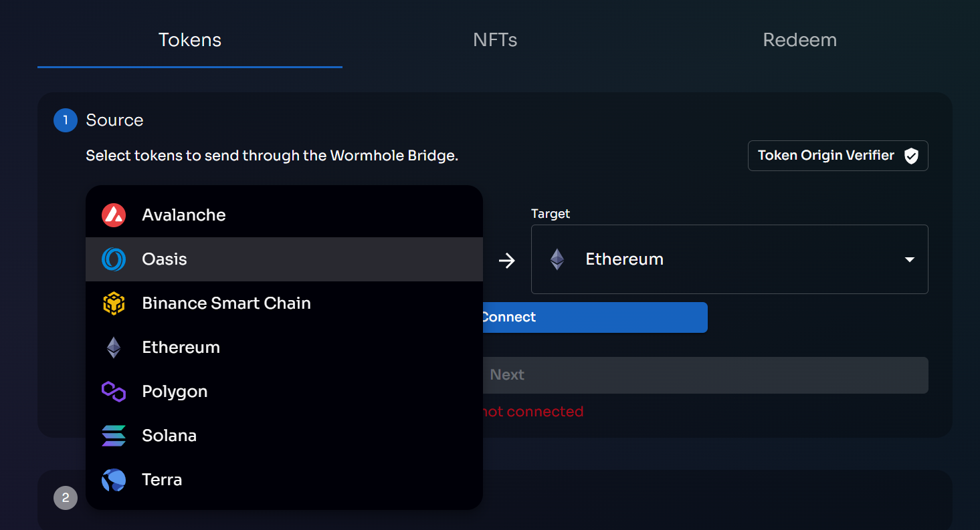Switch to the Tokens tab
Image resolution: width=980 pixels, height=530 pixels.
(190, 39)
